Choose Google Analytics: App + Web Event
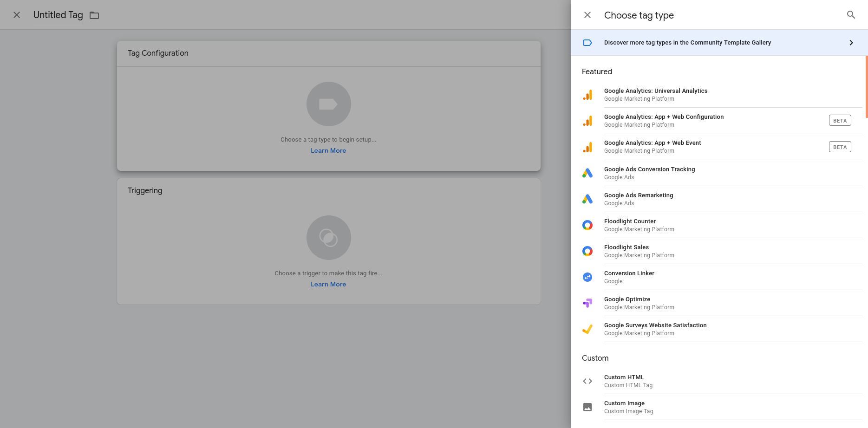 653,147
